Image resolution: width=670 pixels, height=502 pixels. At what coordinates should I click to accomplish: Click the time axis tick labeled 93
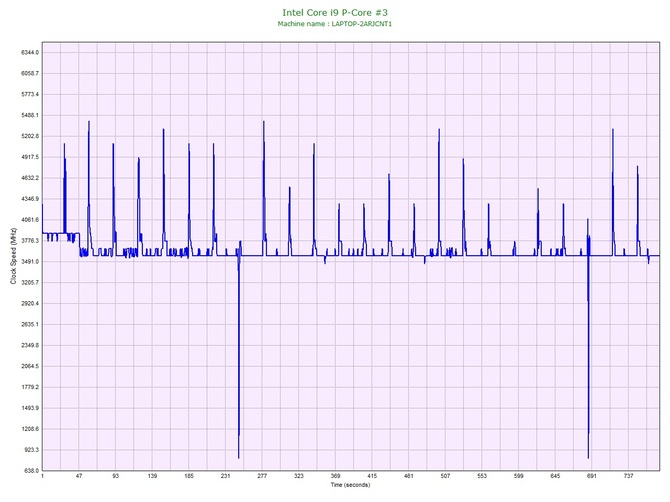[116, 476]
